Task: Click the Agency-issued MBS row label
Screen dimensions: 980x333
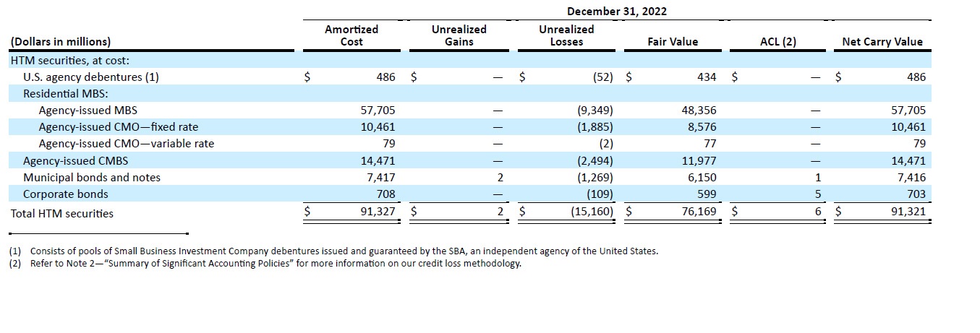Action: (88, 111)
